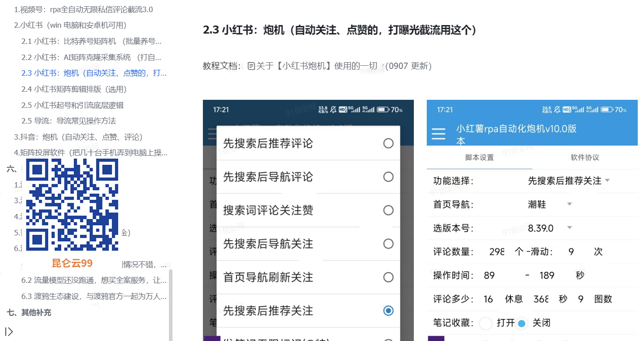
Task: Select the 首页导航刷新关注 radio option
Action: [388, 277]
